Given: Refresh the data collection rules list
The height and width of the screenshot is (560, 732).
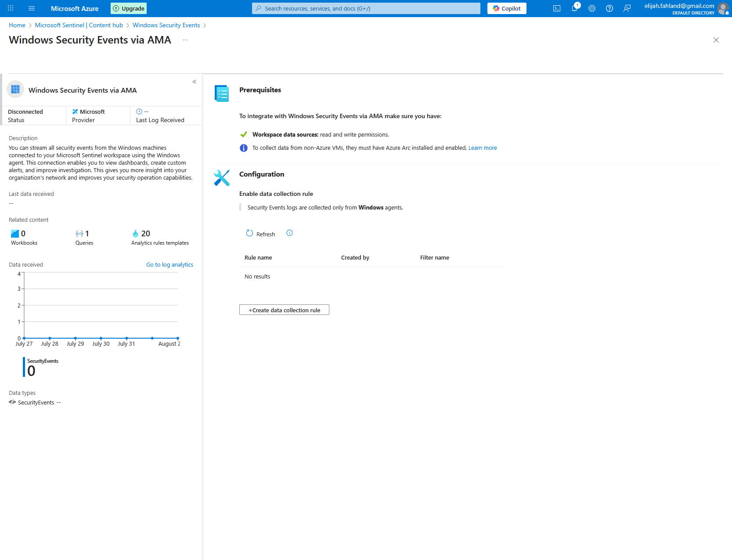Looking at the screenshot, I should click(x=261, y=234).
